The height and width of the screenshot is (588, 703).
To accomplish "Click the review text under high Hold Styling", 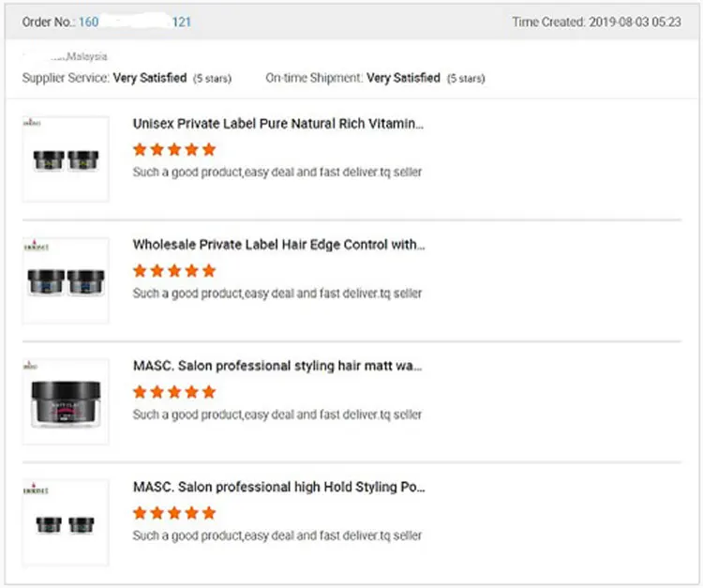I will pyautogui.click(x=277, y=535).
